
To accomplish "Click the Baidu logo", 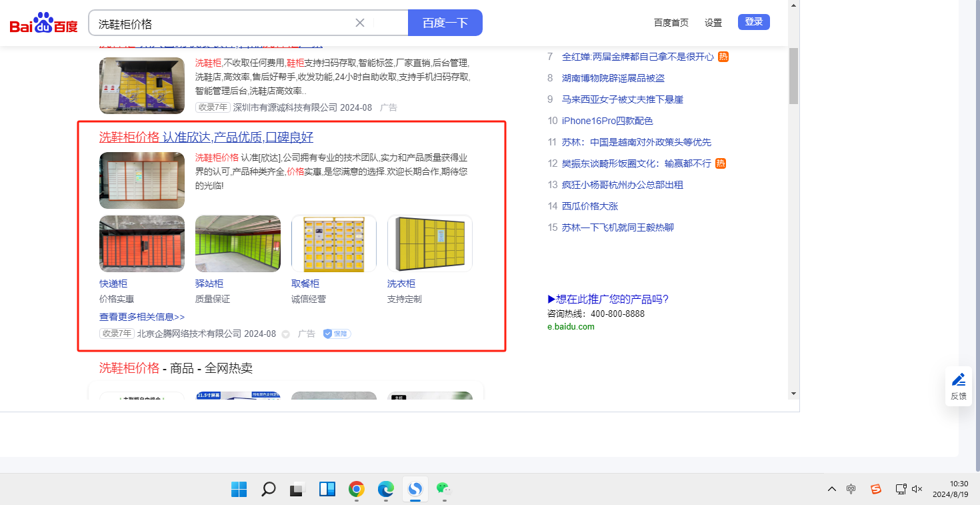I will [x=43, y=23].
